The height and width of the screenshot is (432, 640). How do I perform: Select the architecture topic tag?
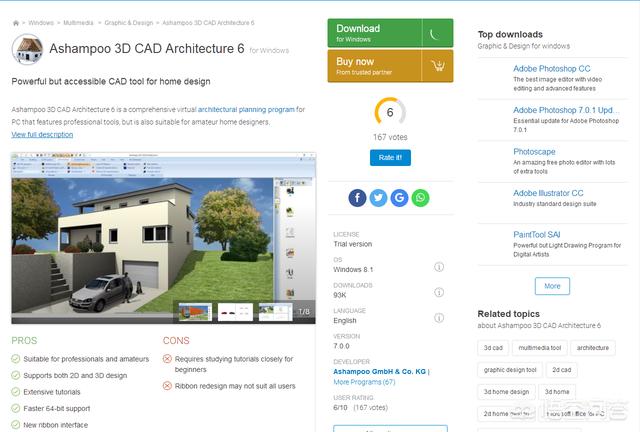[593, 348]
